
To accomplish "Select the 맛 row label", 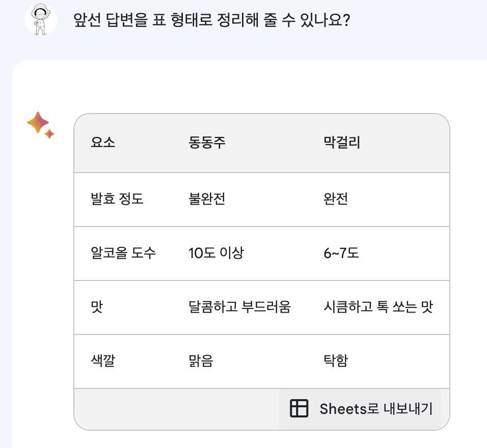I will [97, 307].
